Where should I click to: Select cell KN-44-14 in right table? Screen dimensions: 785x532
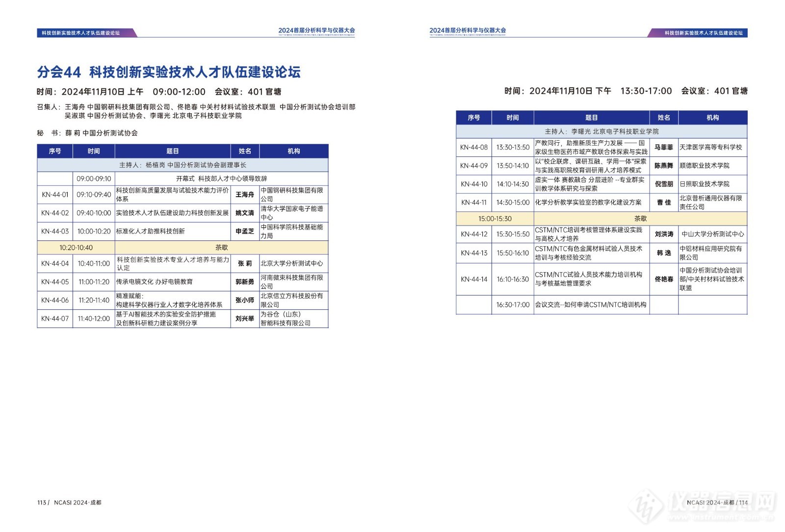[474, 279]
